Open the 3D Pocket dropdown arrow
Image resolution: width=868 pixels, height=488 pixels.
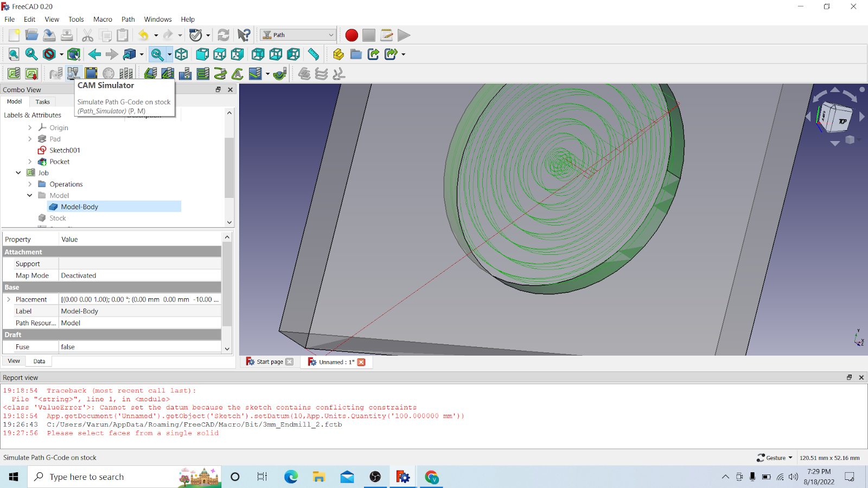point(267,73)
